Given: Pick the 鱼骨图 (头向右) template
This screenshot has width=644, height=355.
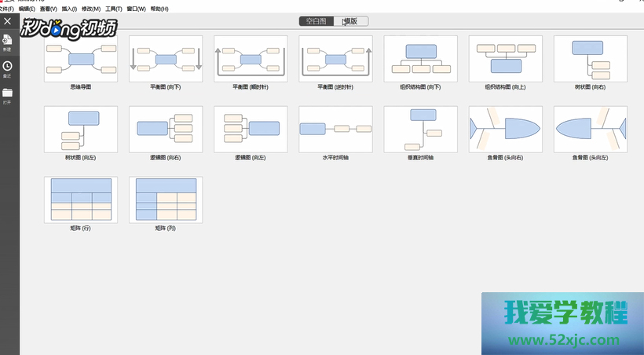Looking at the screenshot, I should tap(505, 129).
